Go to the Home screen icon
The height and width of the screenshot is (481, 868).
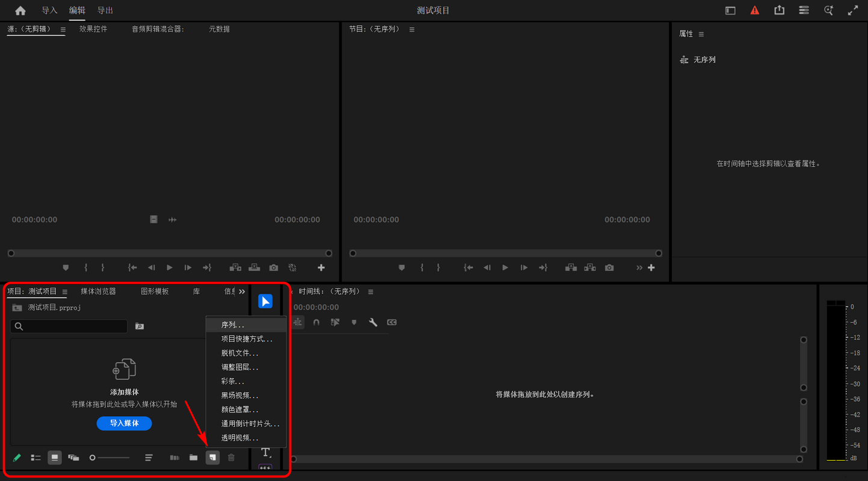coord(20,10)
